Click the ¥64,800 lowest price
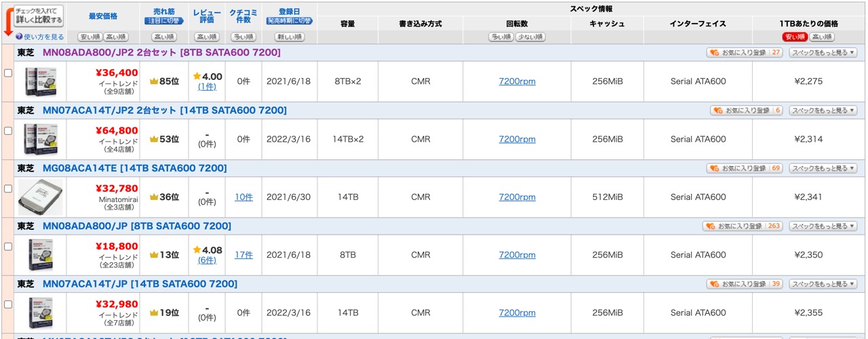 pos(117,130)
